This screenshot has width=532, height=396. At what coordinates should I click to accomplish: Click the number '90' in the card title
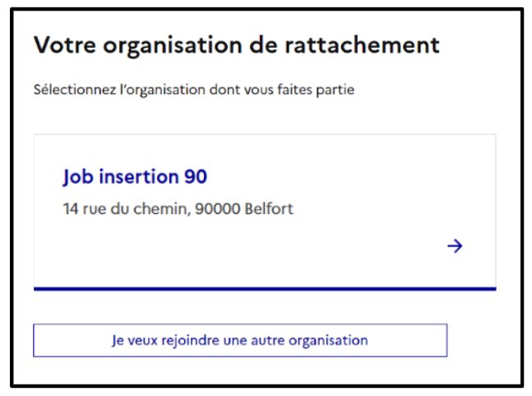[x=196, y=177]
